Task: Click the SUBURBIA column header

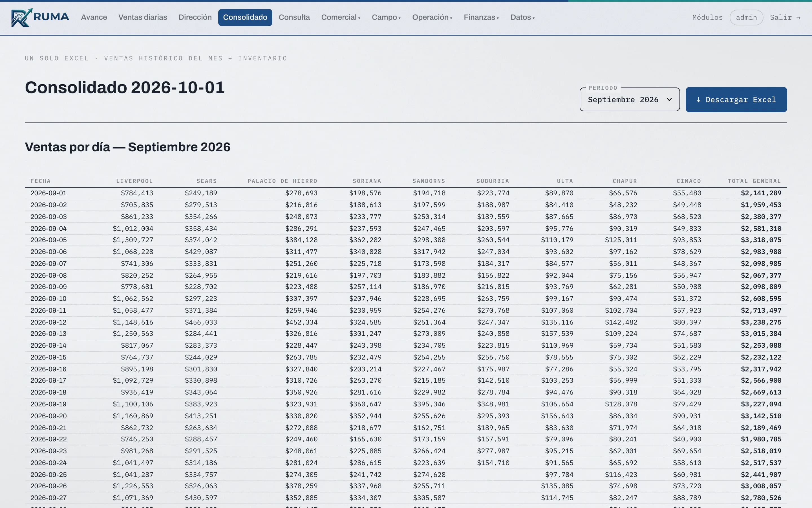Action: click(x=493, y=181)
